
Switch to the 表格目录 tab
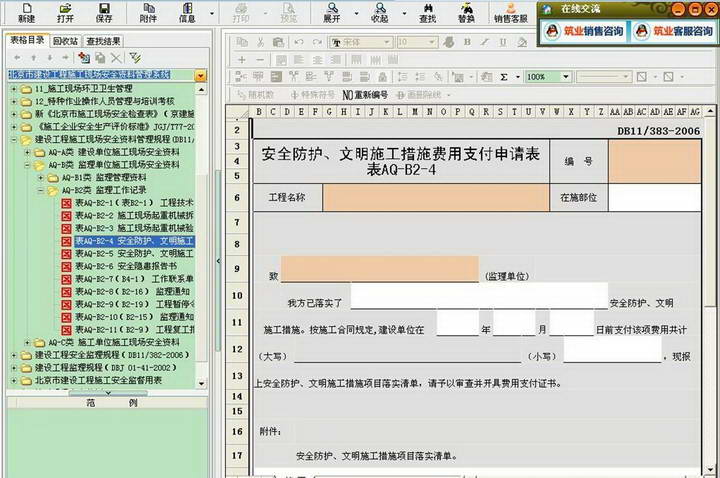[x=27, y=40]
